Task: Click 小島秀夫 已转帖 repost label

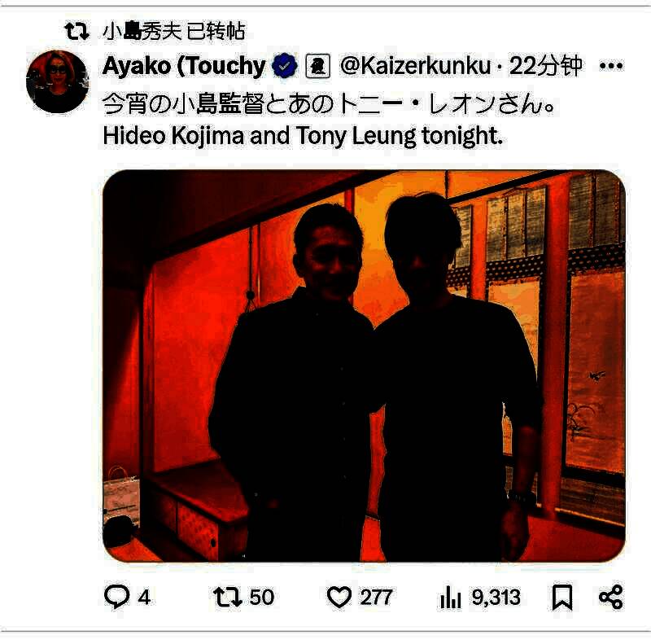Action: (173, 31)
